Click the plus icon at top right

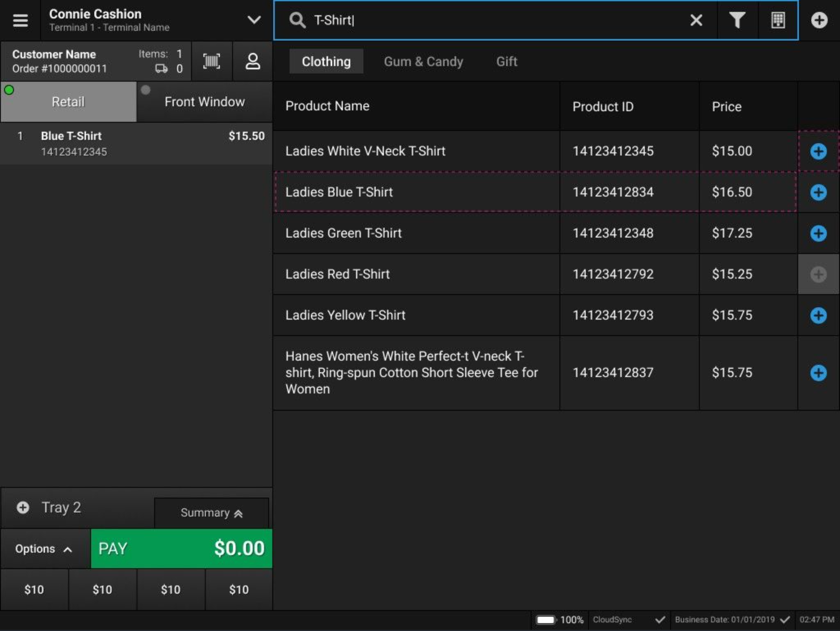pos(819,20)
